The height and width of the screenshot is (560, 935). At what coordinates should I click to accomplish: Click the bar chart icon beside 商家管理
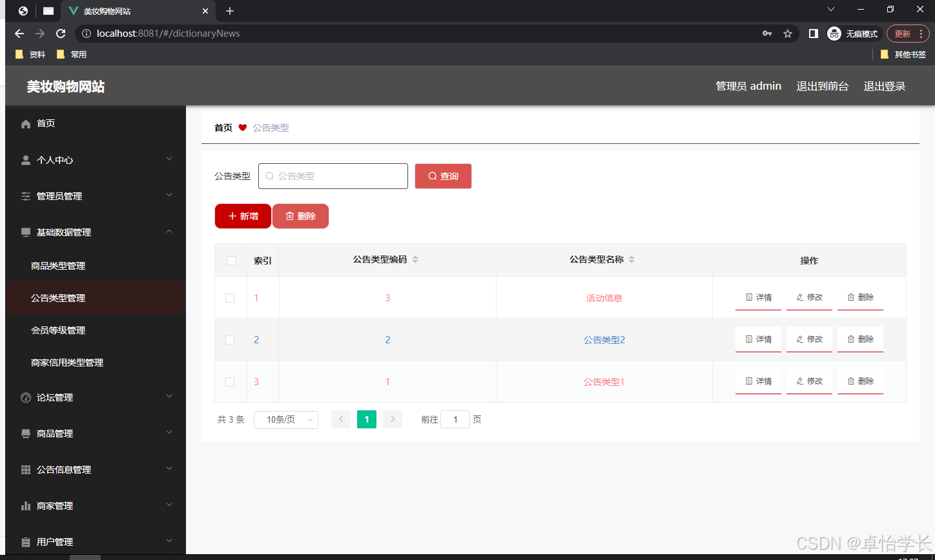coord(26,506)
